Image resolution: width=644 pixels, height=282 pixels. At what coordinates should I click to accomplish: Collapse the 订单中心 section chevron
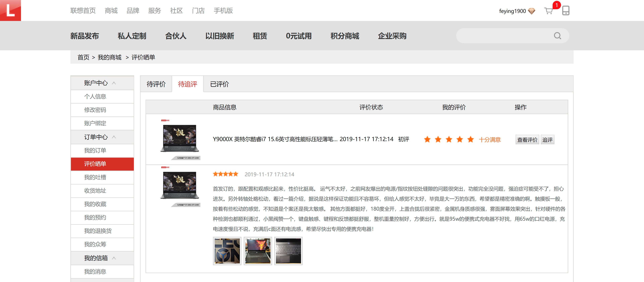pos(114,137)
